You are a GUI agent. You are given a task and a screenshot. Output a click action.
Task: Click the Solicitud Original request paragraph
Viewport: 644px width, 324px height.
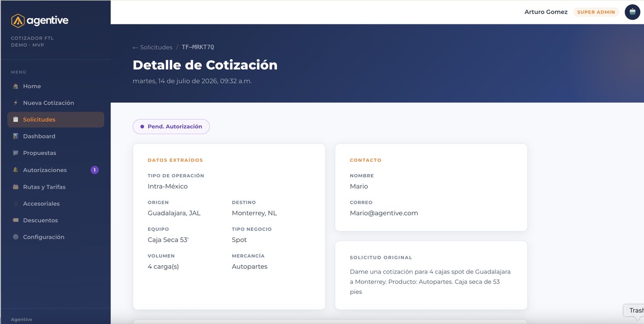click(431, 282)
